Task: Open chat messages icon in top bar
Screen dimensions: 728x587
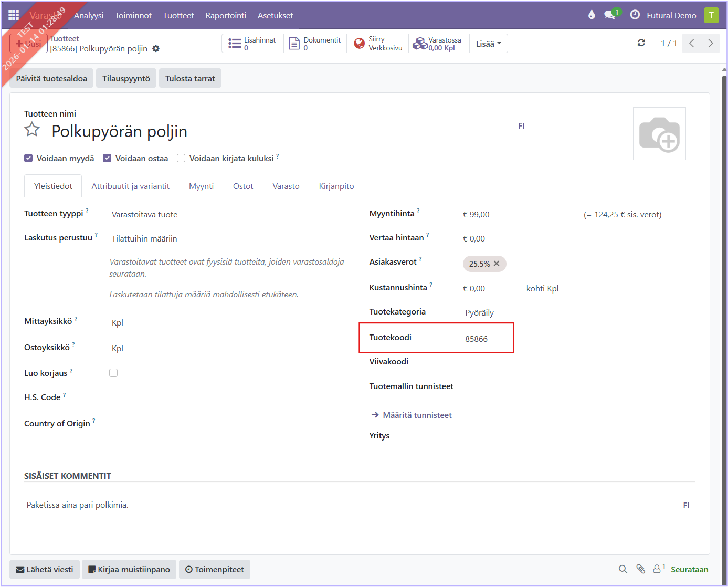Action: click(x=610, y=15)
